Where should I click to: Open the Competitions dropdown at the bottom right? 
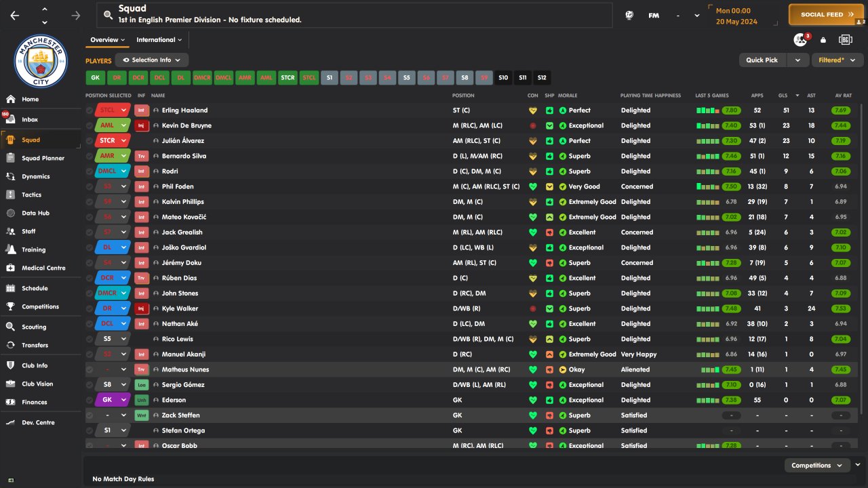click(816, 466)
